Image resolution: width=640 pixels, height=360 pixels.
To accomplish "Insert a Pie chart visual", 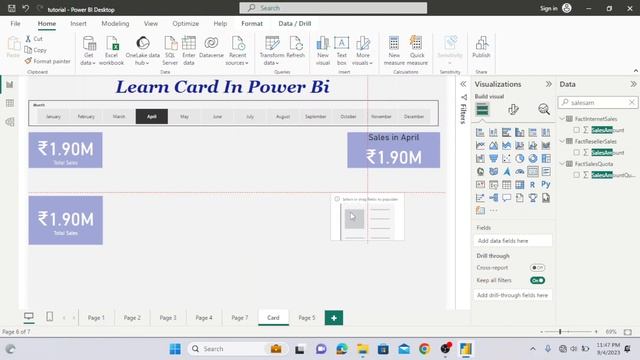I will [520, 158].
